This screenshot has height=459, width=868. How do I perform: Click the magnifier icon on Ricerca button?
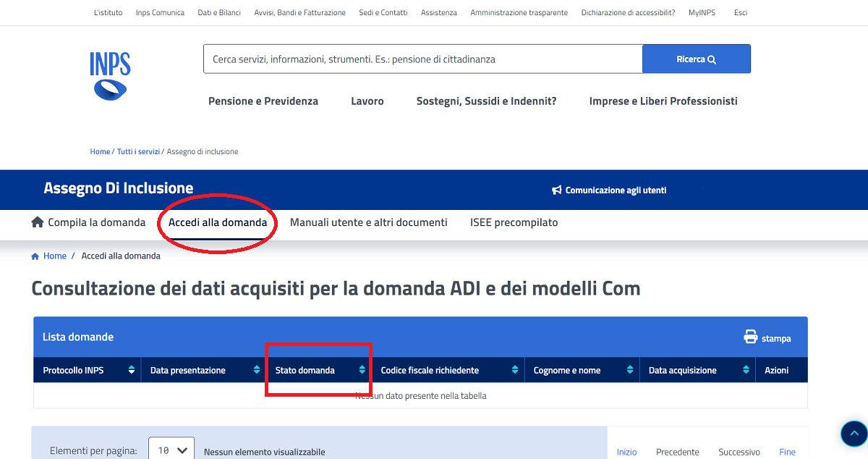(715, 59)
